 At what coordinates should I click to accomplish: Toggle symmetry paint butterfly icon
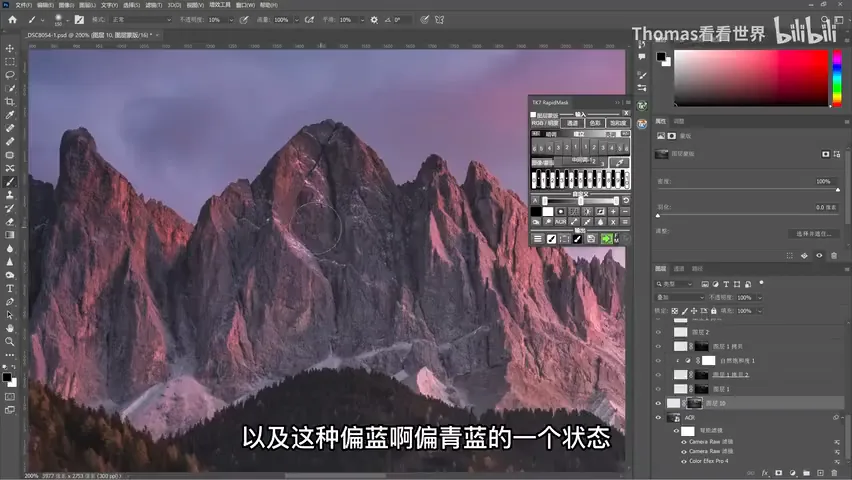[439, 20]
